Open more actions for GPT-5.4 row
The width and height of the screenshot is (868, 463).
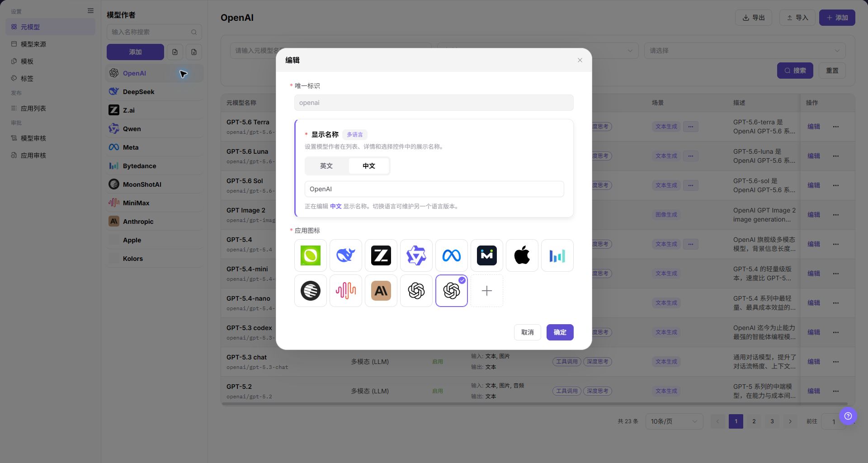[x=836, y=244]
